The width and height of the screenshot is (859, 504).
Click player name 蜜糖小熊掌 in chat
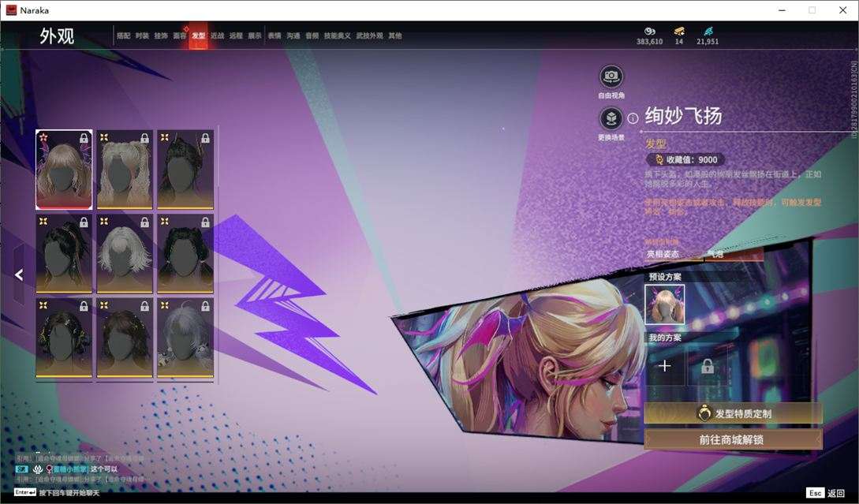(69, 469)
